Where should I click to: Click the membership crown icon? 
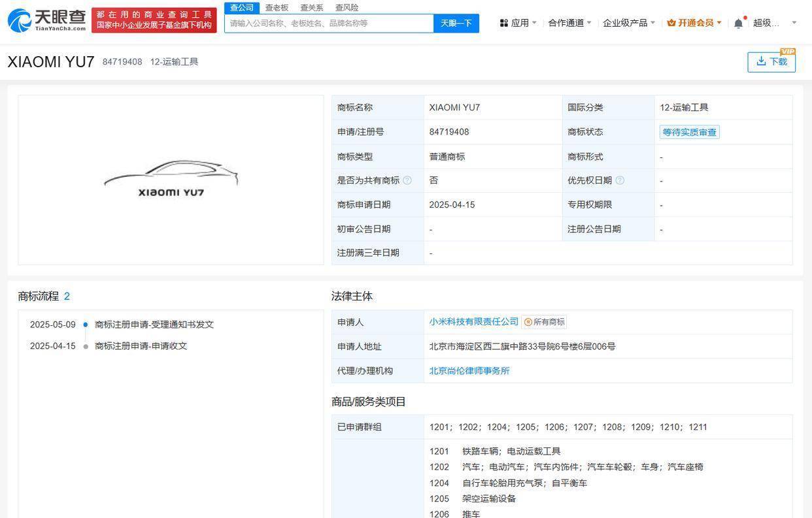coord(671,23)
